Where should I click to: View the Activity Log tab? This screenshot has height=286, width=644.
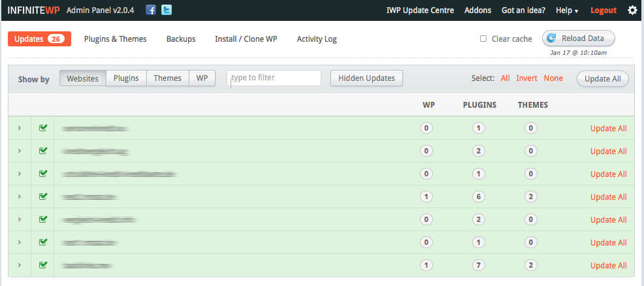[x=317, y=39]
